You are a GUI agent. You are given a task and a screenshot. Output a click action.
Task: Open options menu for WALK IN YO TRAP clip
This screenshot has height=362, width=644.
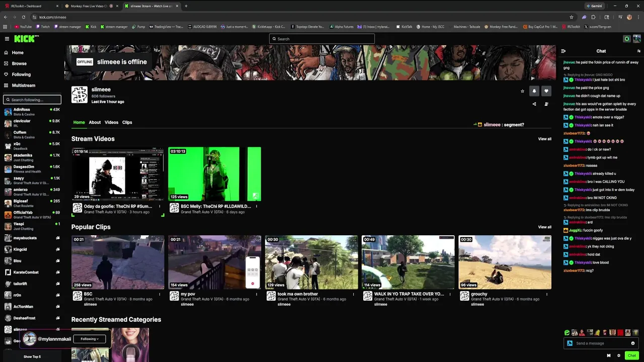click(450, 294)
